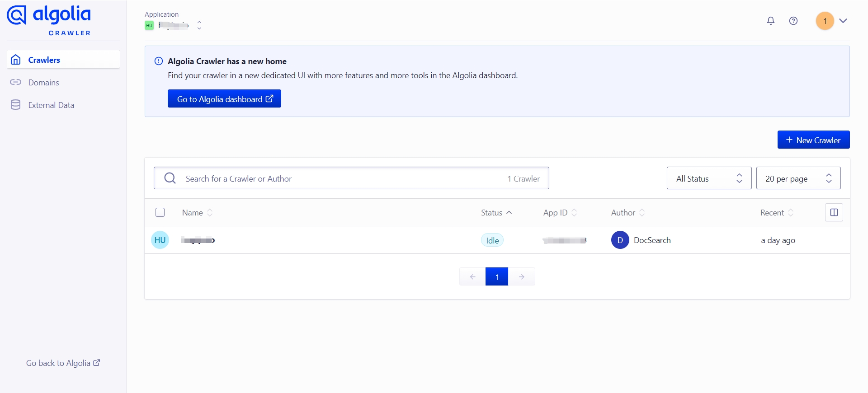This screenshot has height=393, width=868.
Task: Click the New Crawler button
Action: point(813,140)
